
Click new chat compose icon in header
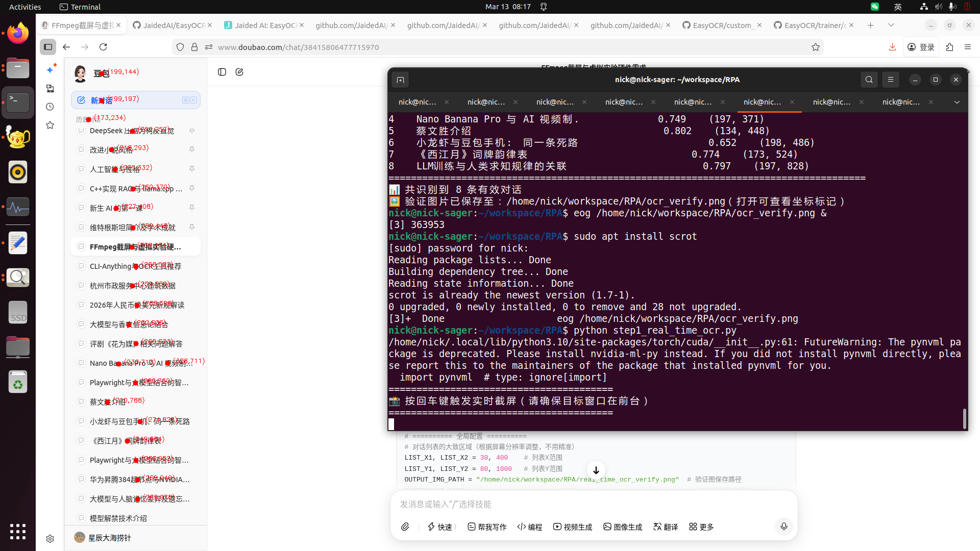[239, 72]
